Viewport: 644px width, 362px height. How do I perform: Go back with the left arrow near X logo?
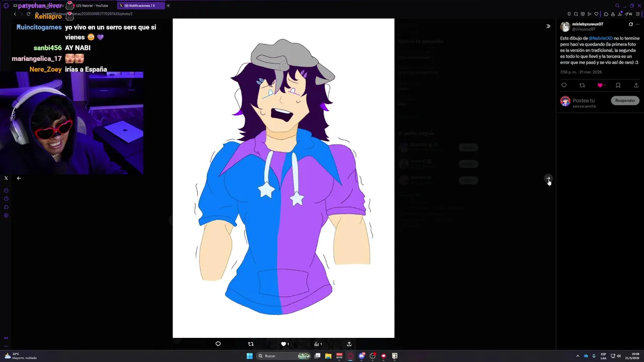point(19,178)
